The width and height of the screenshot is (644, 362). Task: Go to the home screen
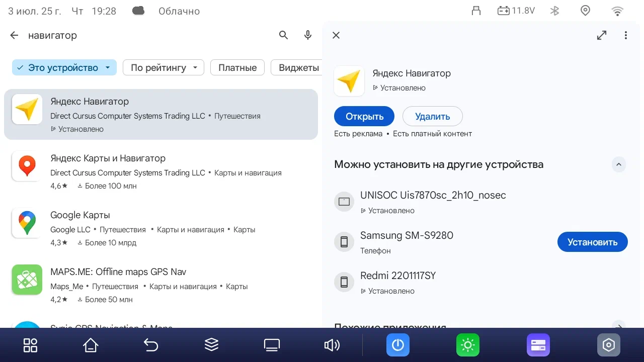[91, 345]
